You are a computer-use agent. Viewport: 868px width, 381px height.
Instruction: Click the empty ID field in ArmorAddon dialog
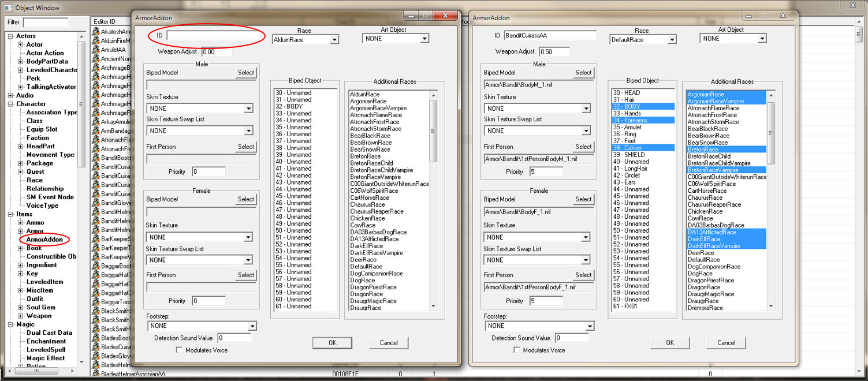213,35
